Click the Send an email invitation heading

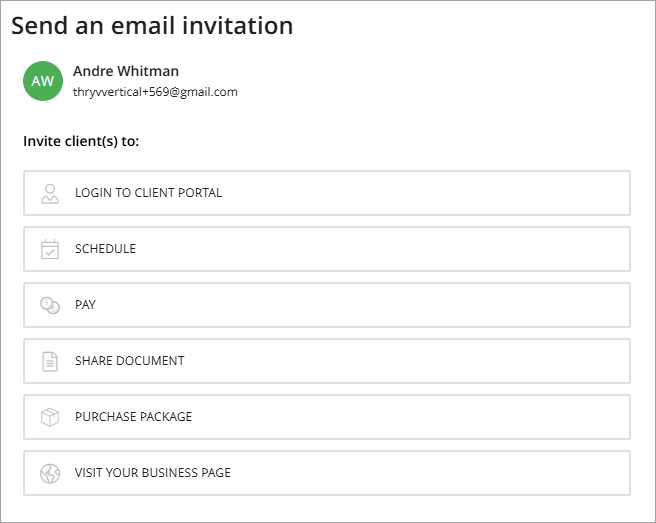click(152, 26)
